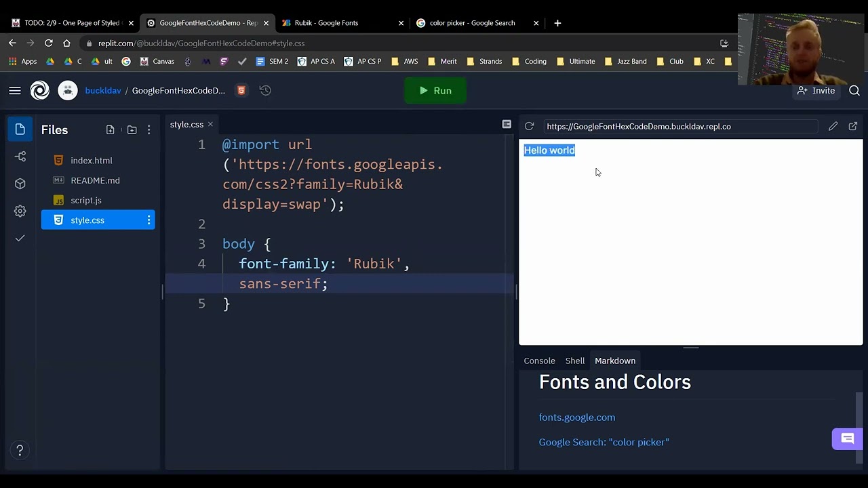Viewport: 868px width, 488px height.
Task: Refresh the preview webview
Action: coord(530,126)
